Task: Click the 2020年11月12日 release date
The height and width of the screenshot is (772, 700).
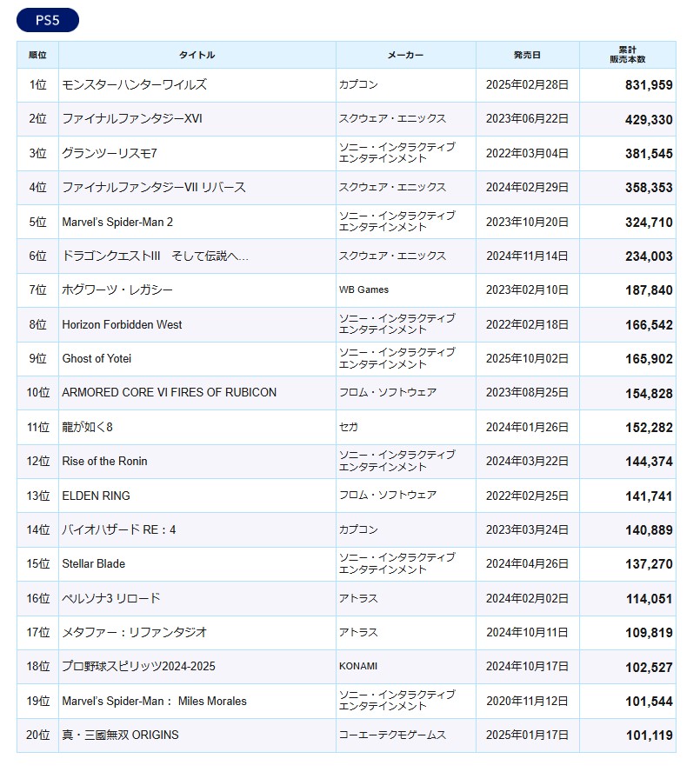Action: pos(527,701)
